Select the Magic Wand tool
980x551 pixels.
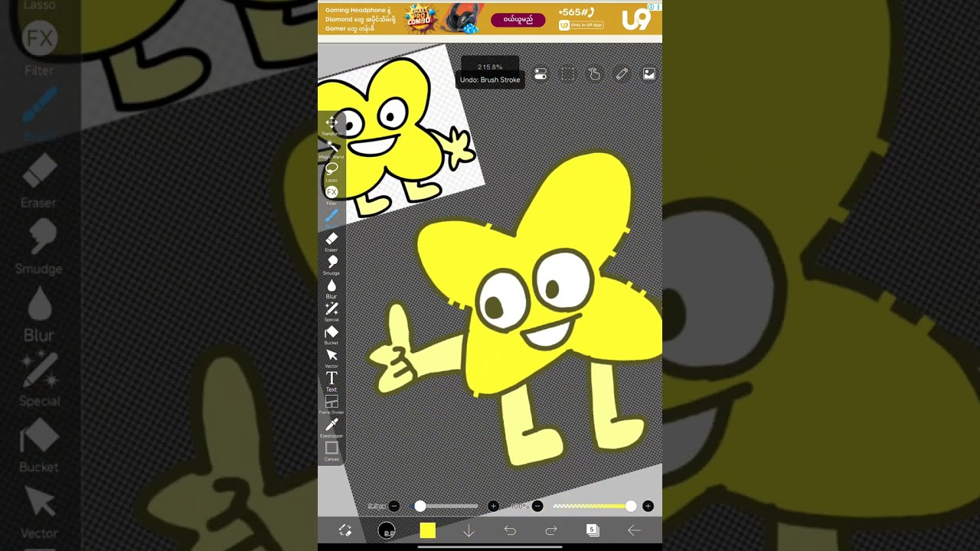[332, 148]
